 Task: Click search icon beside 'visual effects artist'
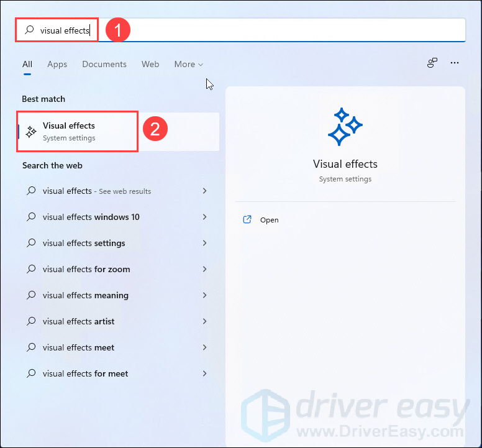[x=31, y=321]
